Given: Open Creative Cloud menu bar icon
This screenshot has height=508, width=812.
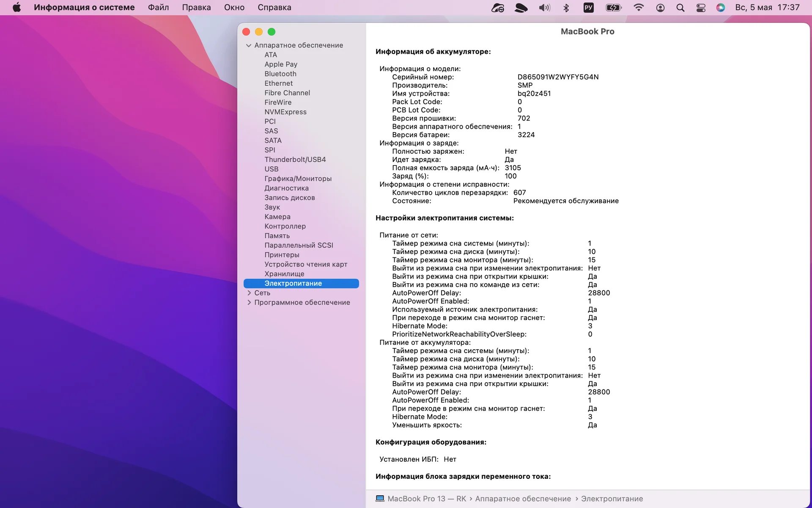Looking at the screenshot, I should 498,8.
